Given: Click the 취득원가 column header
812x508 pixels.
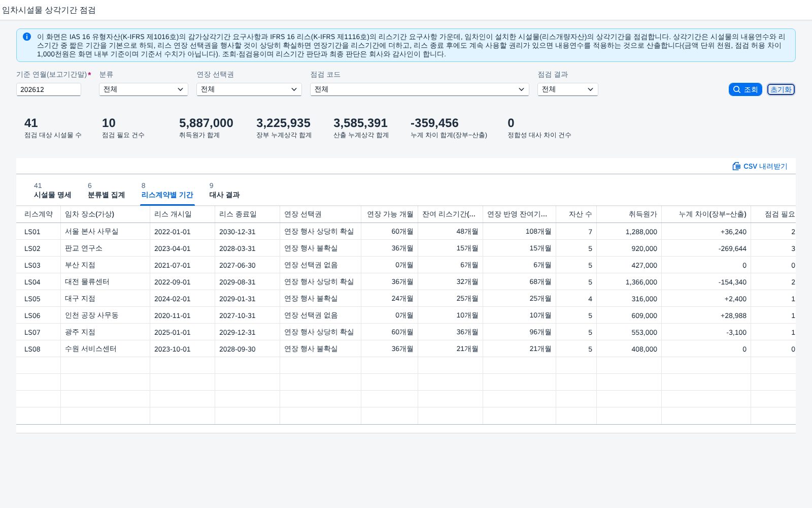Looking at the screenshot, I should click(x=629, y=214).
